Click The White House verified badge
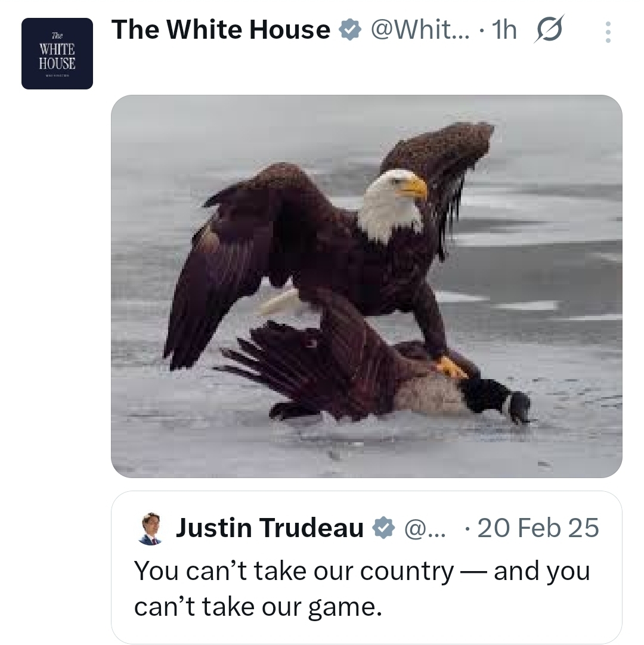 [349, 30]
